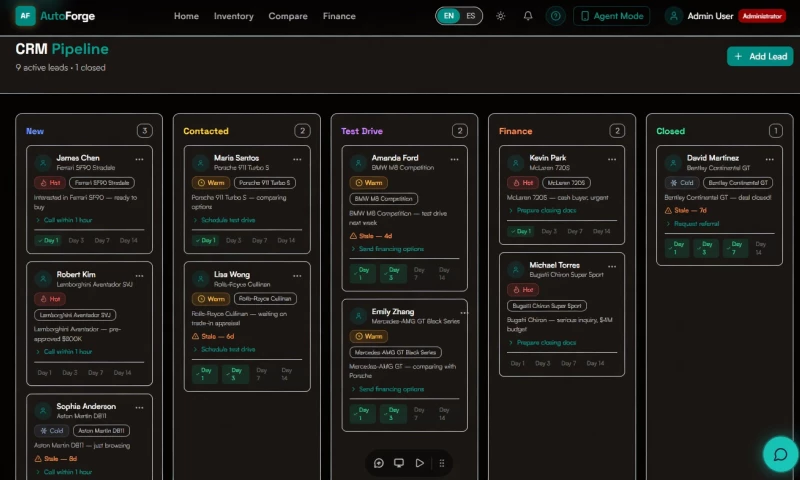Click the 'Stale — 6d' label on Lisa Wong
The width and height of the screenshot is (800, 480).
point(213,336)
